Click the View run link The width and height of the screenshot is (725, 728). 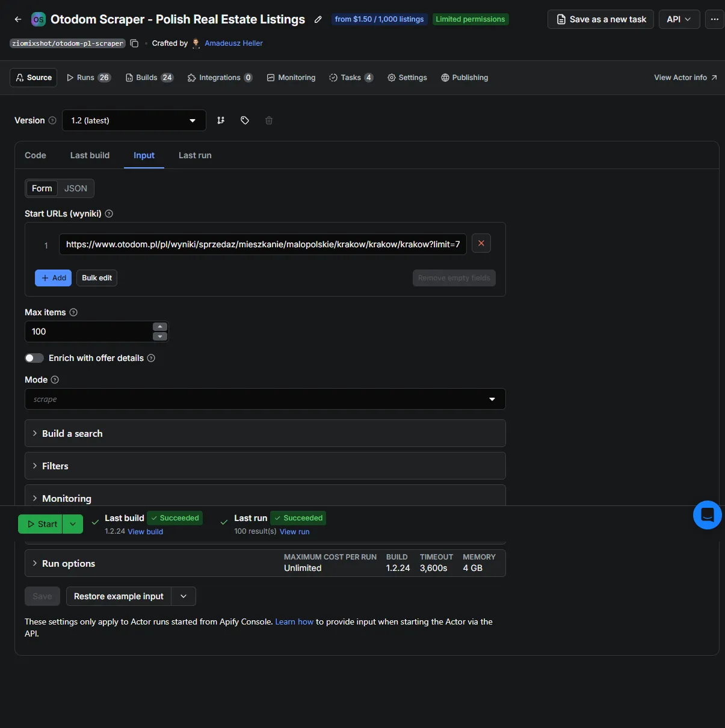click(295, 532)
